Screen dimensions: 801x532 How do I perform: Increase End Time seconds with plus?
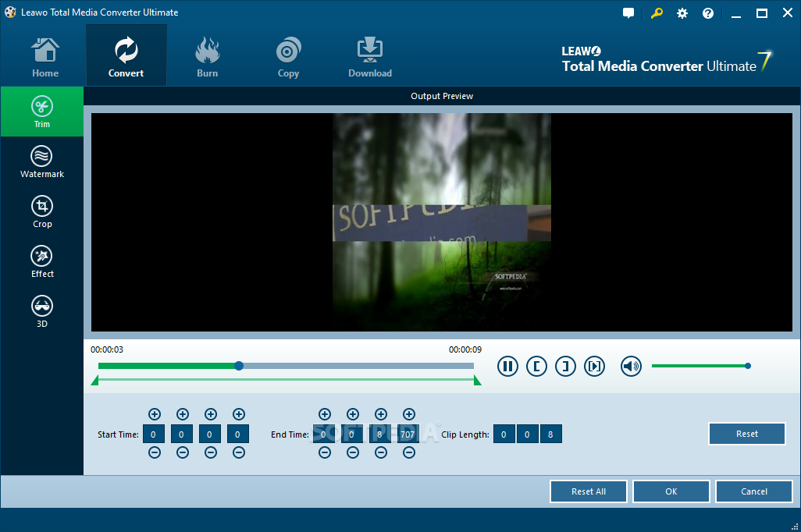(380, 414)
